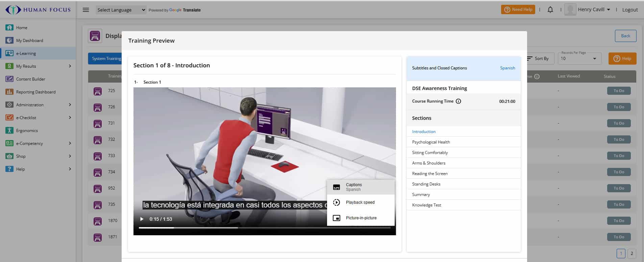Select Psychological Health section

(x=431, y=142)
